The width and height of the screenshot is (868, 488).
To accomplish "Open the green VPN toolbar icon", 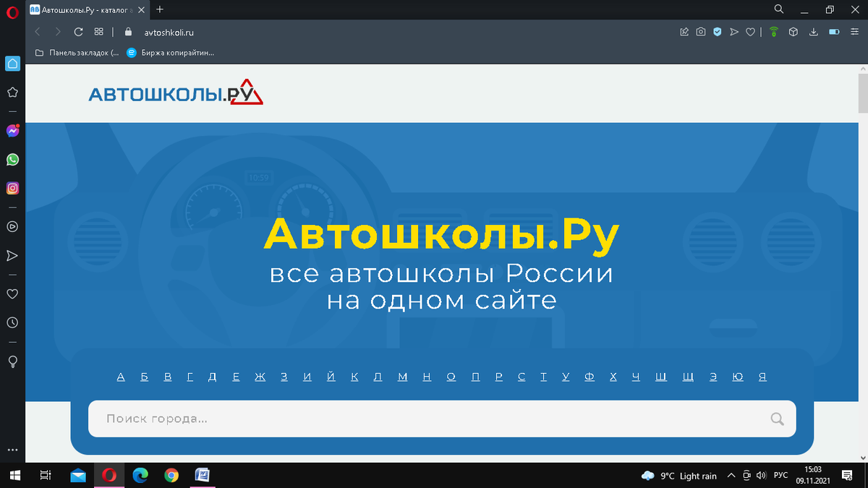I will tap(774, 32).
